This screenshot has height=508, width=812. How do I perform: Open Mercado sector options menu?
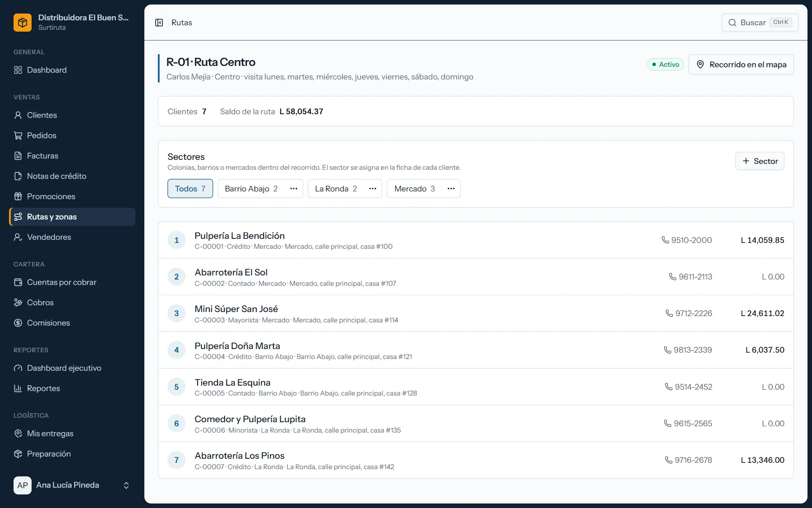451,189
